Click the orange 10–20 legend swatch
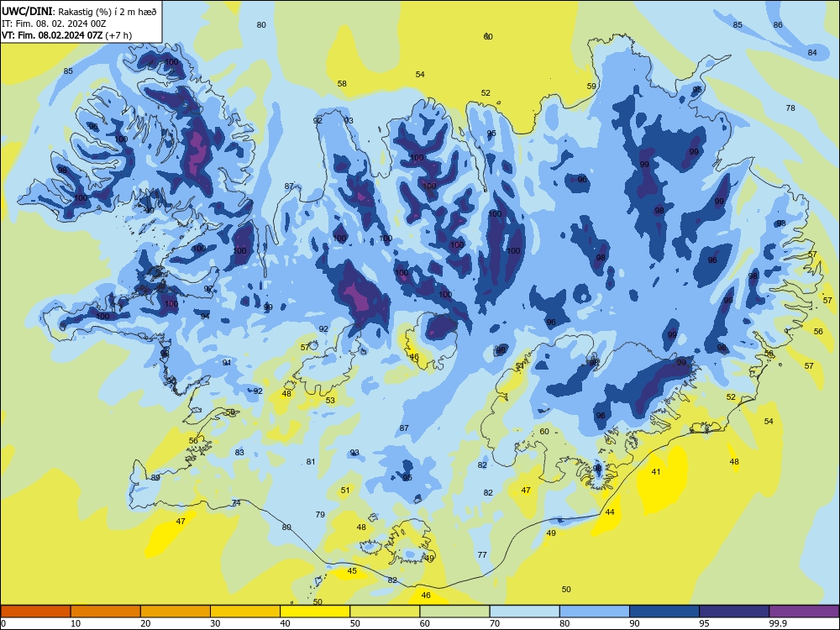Viewport: 840px width, 630px height. (x=106, y=612)
